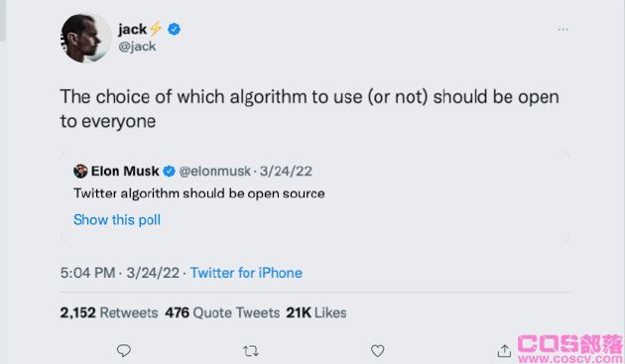Click the lightning bolt emoji beside jack
625x364 pixels.
[x=156, y=29]
